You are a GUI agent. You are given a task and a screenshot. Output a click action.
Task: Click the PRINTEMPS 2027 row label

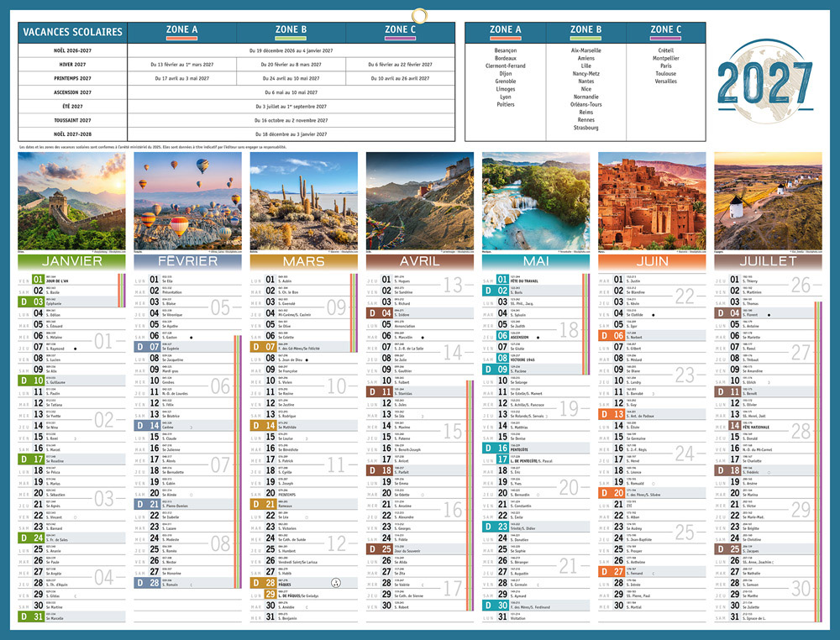73,78
